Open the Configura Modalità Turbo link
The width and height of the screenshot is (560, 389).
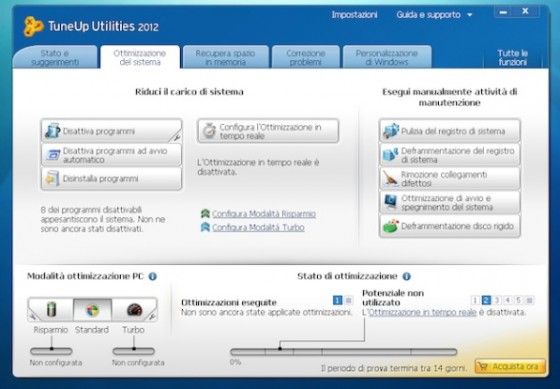point(258,227)
